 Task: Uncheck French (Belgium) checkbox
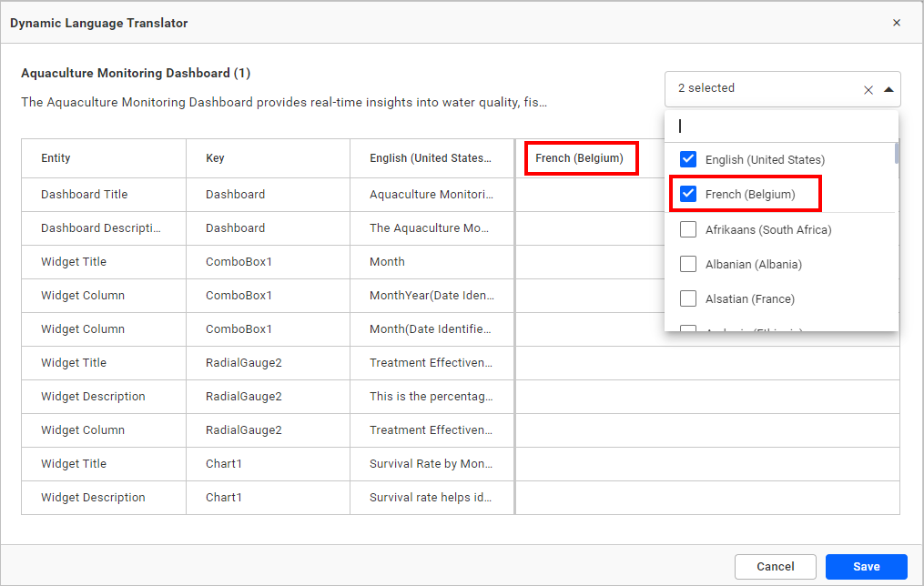[688, 194]
